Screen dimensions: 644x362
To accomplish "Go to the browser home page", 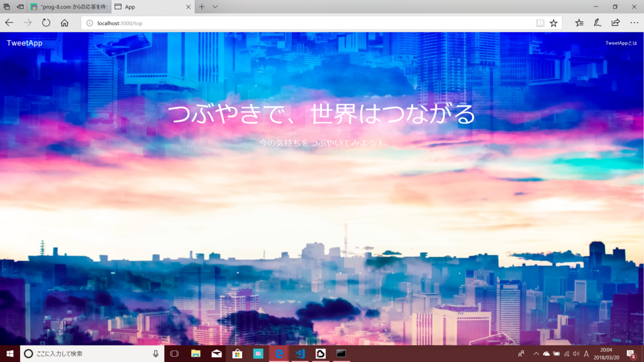I will [x=65, y=23].
